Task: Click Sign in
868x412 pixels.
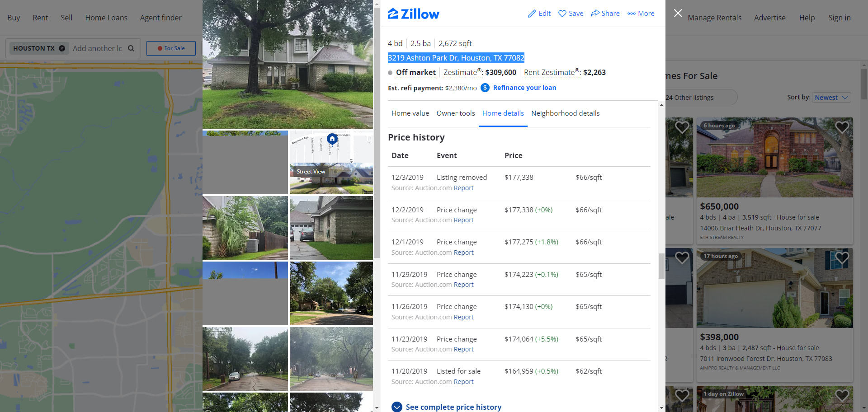Action: (x=840, y=18)
